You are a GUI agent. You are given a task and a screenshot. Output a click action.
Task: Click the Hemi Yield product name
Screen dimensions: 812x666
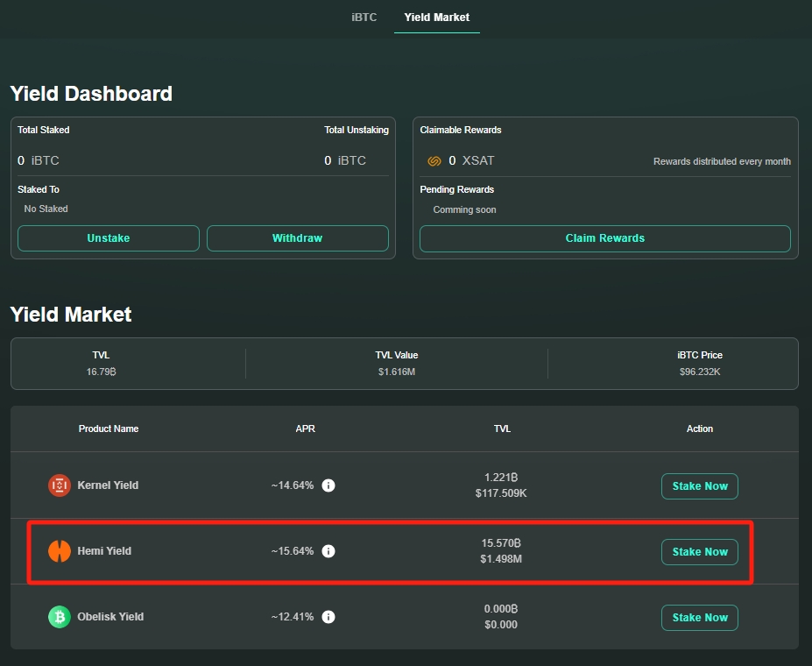(x=104, y=551)
